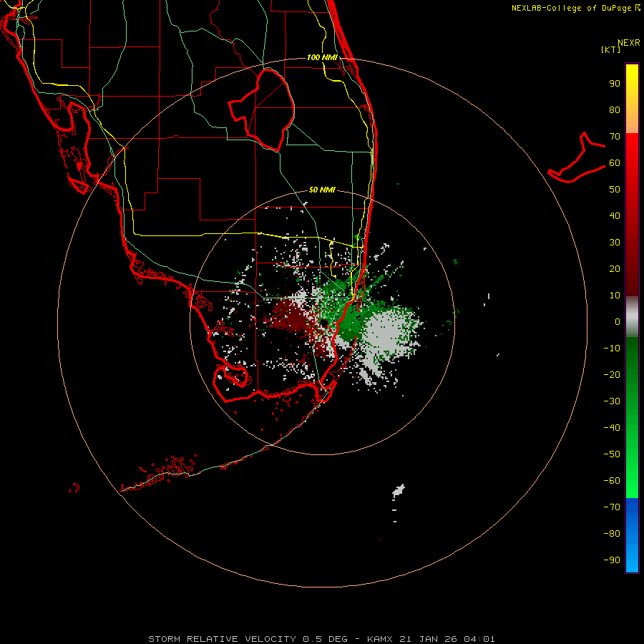
Task: Select the -60 knot scale label
Action: click(612, 481)
